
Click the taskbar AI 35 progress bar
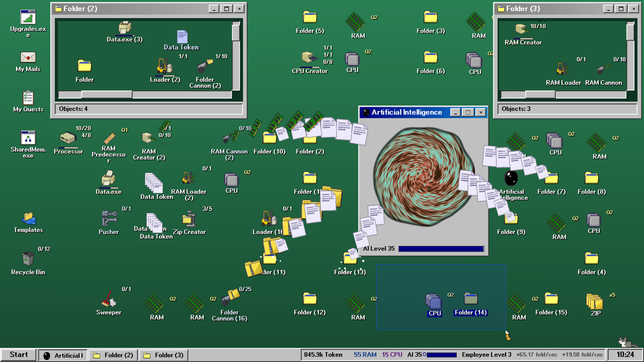point(441,355)
